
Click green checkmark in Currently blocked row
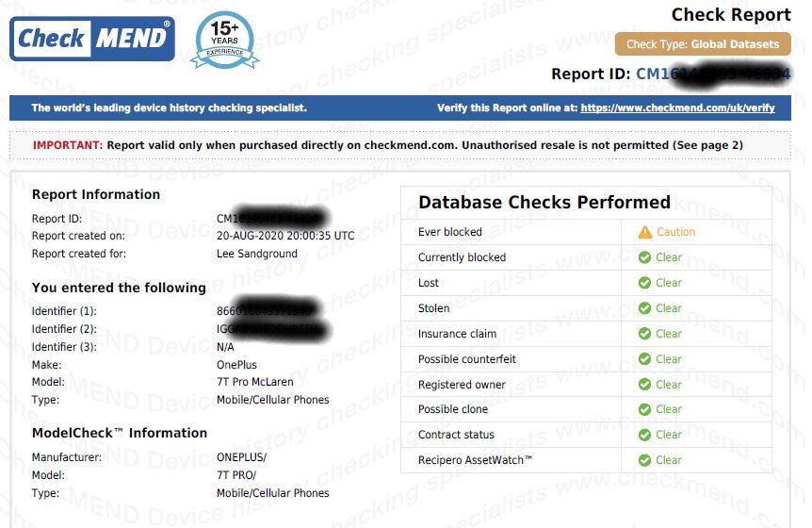644,257
